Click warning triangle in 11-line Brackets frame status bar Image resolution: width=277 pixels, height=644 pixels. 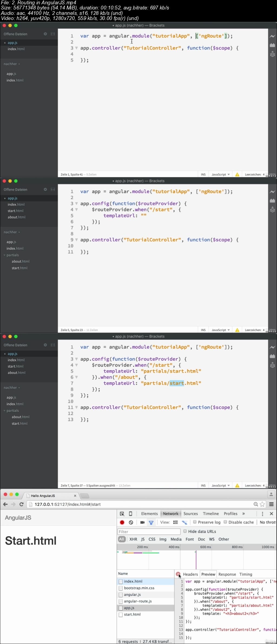click(x=237, y=330)
